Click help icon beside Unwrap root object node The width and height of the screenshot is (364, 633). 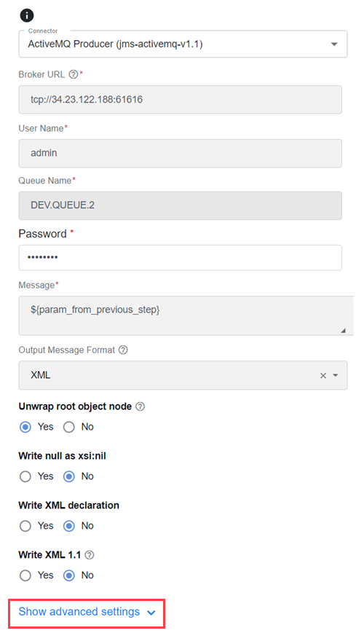coord(140,406)
